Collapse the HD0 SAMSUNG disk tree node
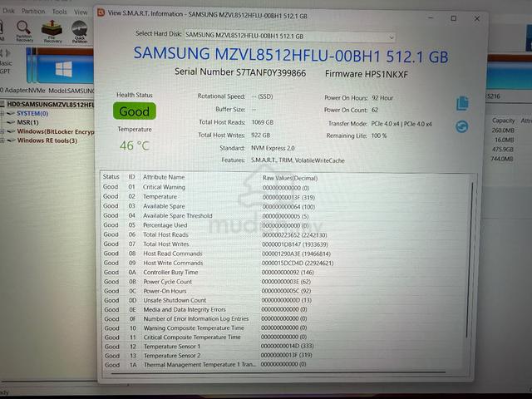Screen dimensions: 532x399 point(2,104)
